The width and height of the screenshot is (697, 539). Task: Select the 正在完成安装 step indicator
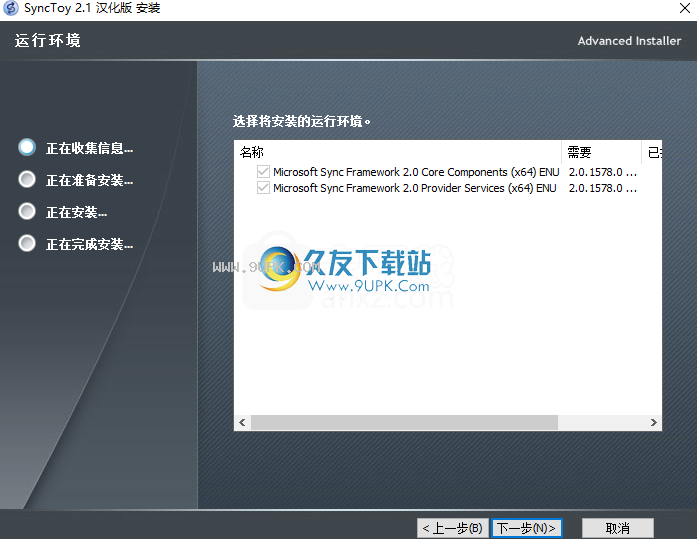27,243
